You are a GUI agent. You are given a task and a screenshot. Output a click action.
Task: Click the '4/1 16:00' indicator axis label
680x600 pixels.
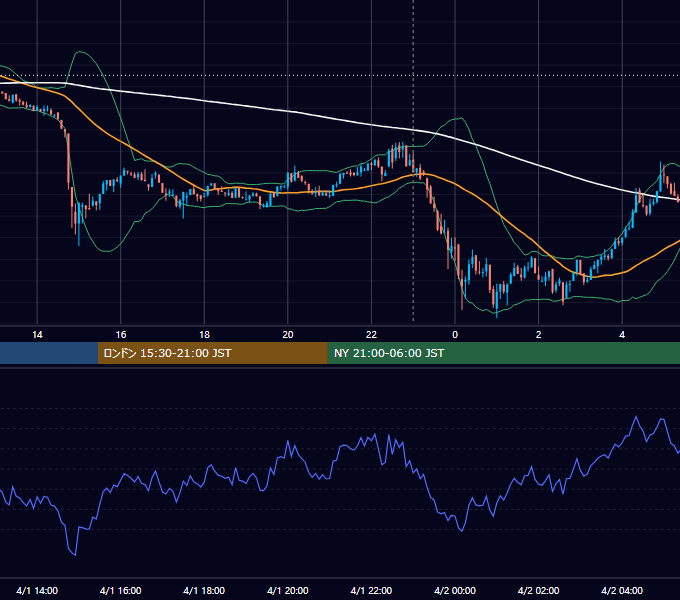click(121, 590)
